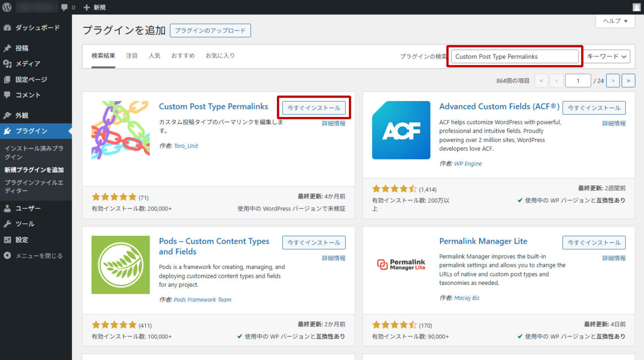This screenshot has width=644, height=360.
Task: Open プラグインファイルエディター submenu item
Action: [x=34, y=187]
